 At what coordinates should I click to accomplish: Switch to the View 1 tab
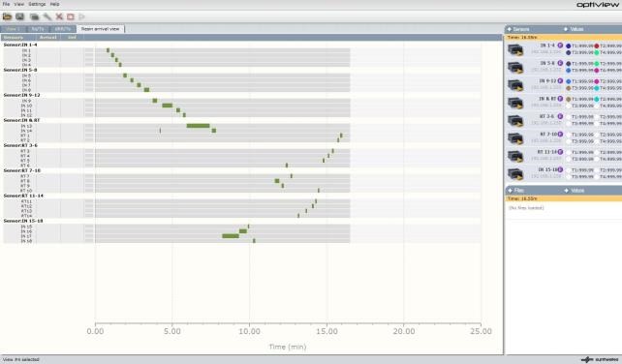pyautogui.click(x=14, y=29)
